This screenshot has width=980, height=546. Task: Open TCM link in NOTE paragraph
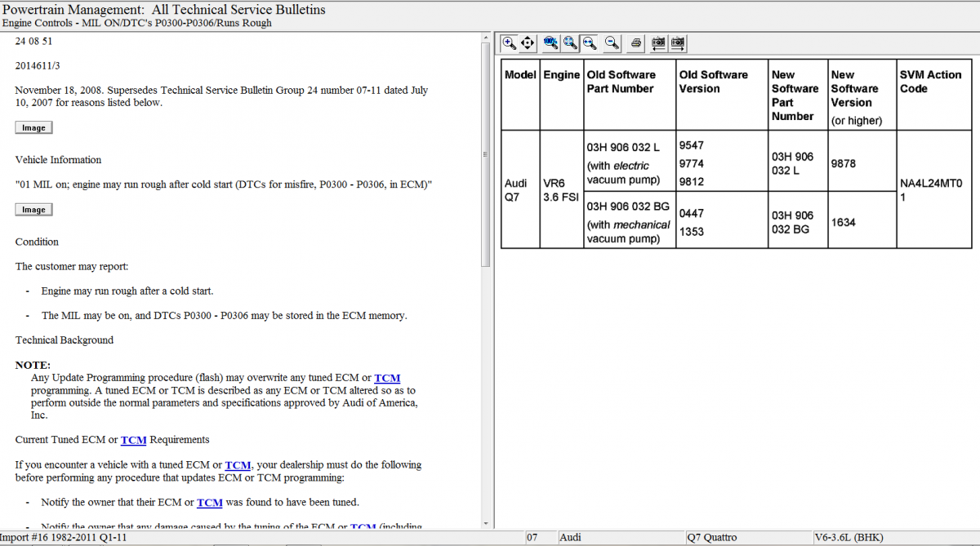tap(387, 378)
